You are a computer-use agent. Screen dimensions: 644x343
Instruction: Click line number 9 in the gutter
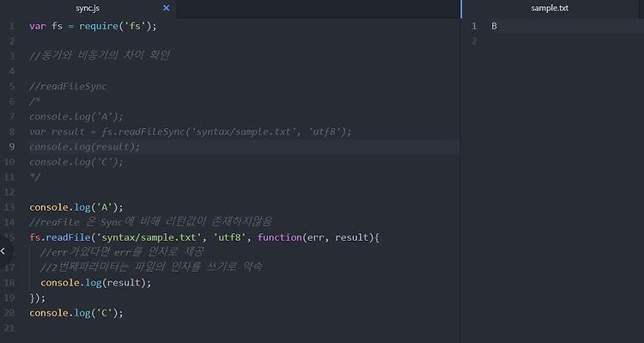11,147
